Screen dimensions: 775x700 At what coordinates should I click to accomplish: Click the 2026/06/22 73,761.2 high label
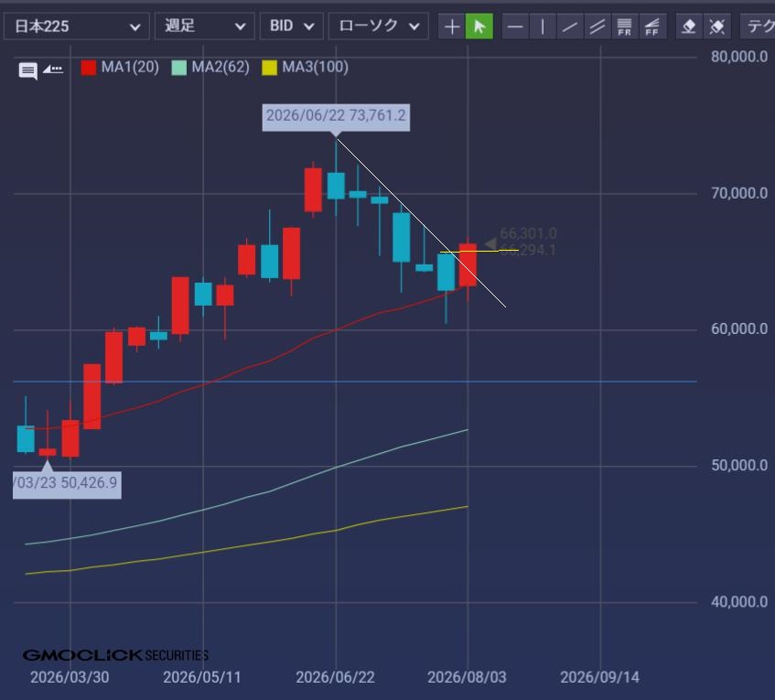(x=336, y=117)
